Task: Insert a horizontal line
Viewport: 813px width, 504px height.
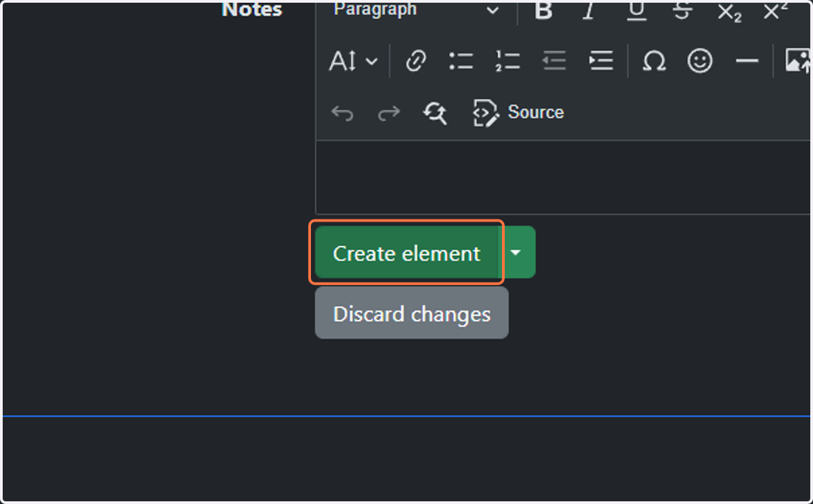Action: click(747, 62)
